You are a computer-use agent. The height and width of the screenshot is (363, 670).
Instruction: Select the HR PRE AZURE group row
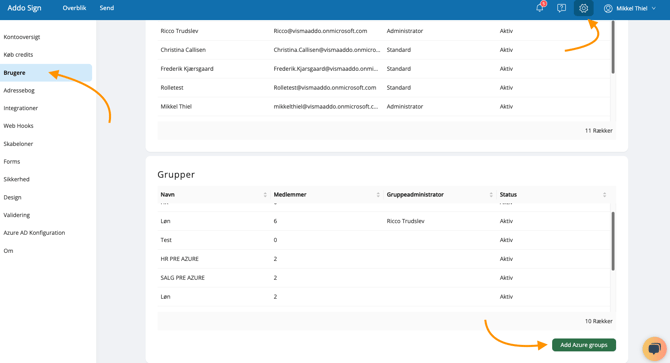384,259
